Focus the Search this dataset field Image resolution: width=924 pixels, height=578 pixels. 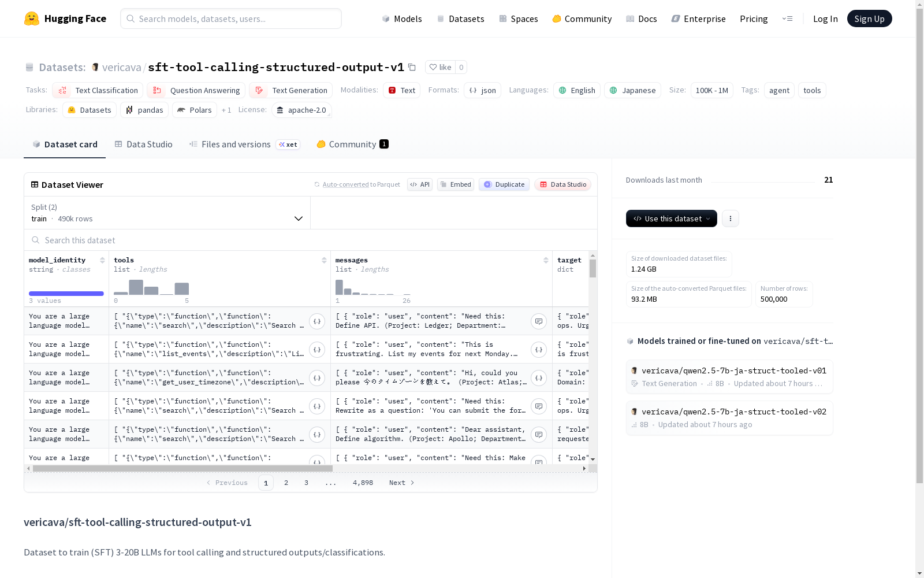pyautogui.click(x=311, y=240)
